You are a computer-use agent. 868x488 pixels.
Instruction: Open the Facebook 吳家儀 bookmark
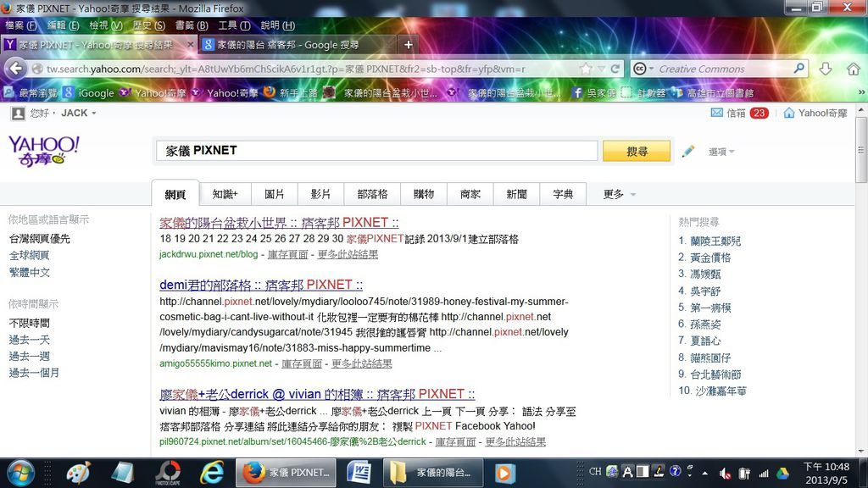(x=594, y=93)
